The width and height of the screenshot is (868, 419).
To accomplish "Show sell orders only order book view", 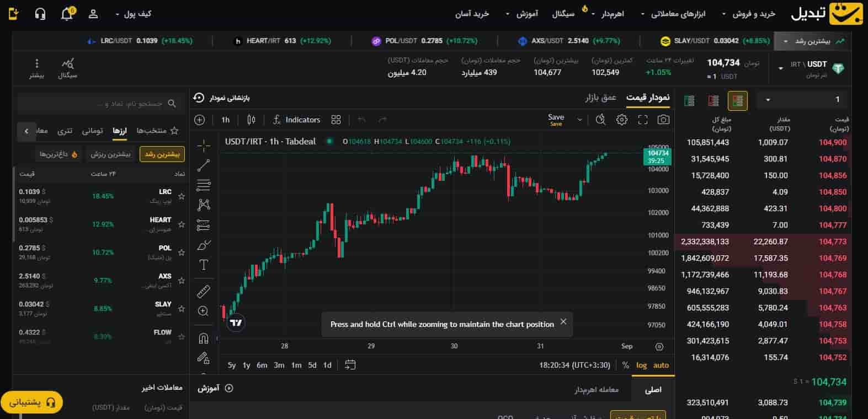I will pos(713,100).
